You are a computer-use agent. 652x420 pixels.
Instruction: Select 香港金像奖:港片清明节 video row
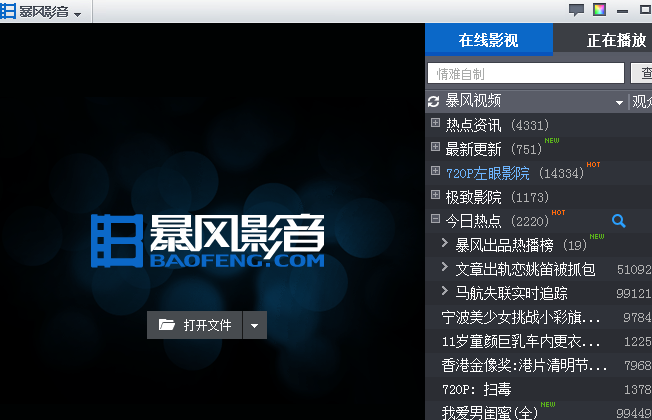pyautogui.click(x=538, y=366)
